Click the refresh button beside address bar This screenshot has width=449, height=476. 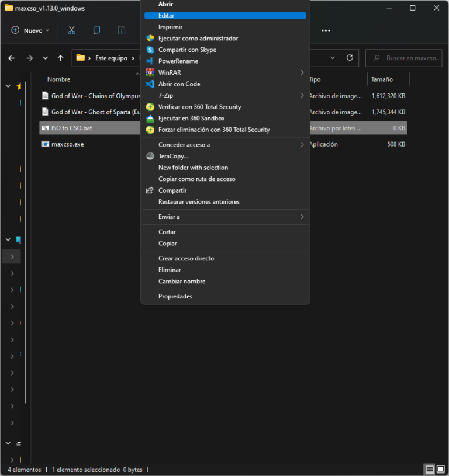pos(350,58)
